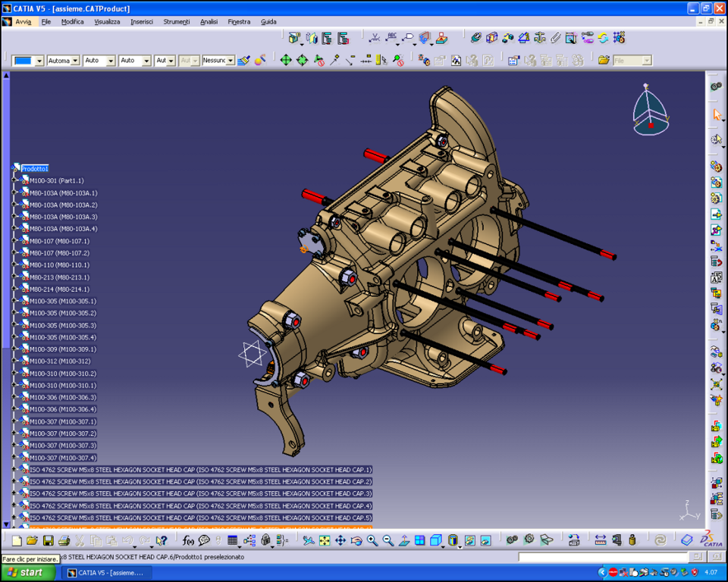This screenshot has height=582, width=728.
Task: Click the Windows start button
Action: [x=27, y=573]
